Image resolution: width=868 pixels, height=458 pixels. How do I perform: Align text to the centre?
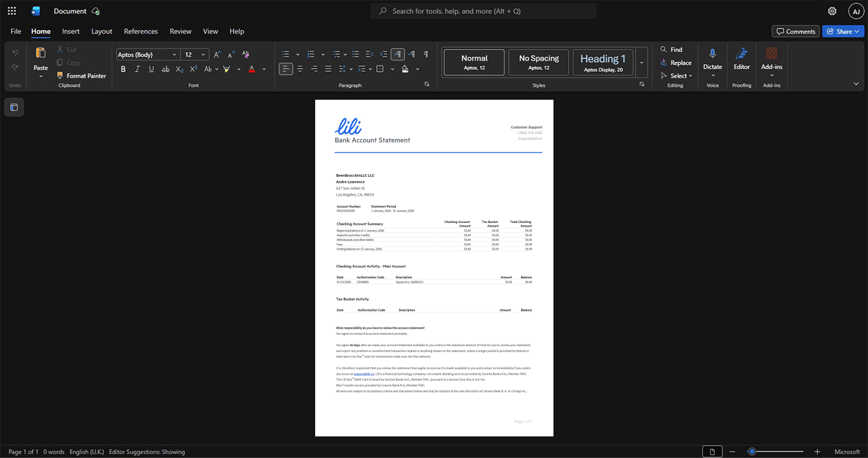coord(300,69)
